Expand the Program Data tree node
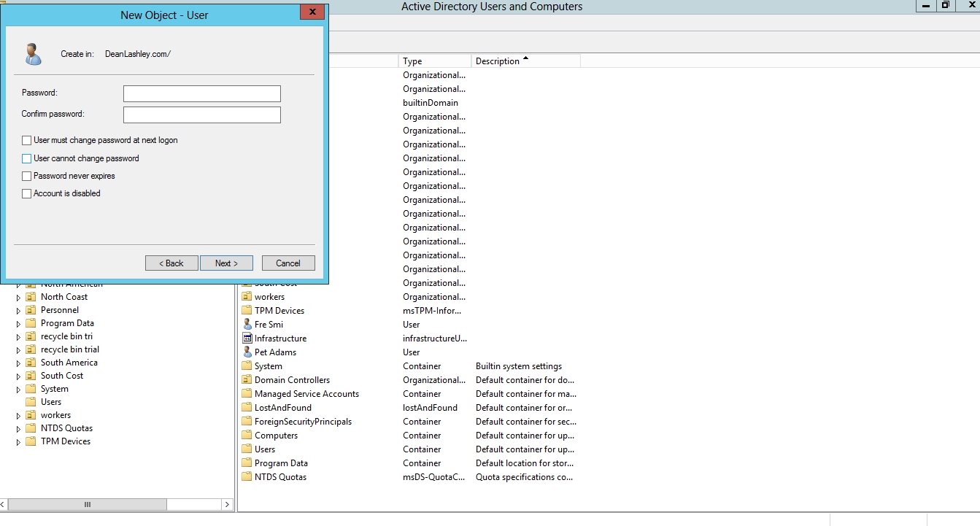This screenshot has height=526, width=980. [x=19, y=323]
